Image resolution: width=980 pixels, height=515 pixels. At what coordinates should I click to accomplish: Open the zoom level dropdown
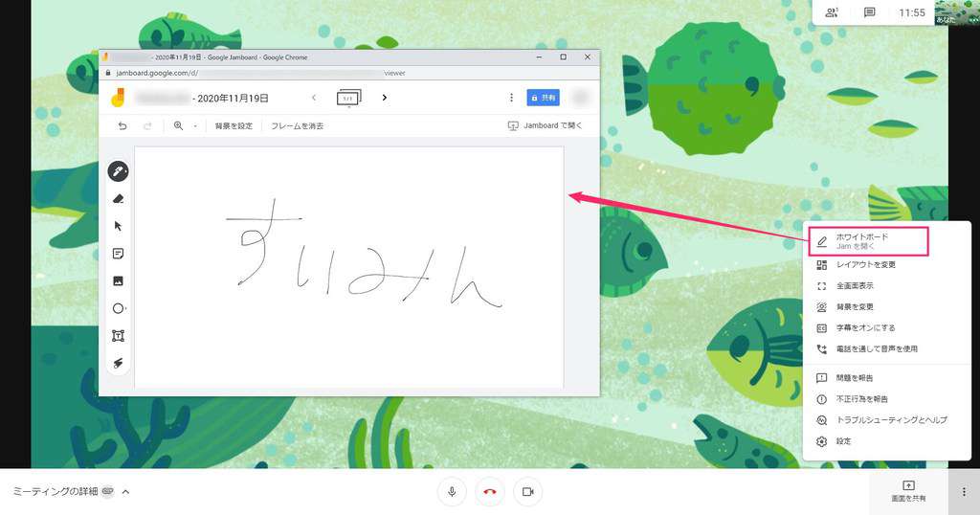click(184, 125)
